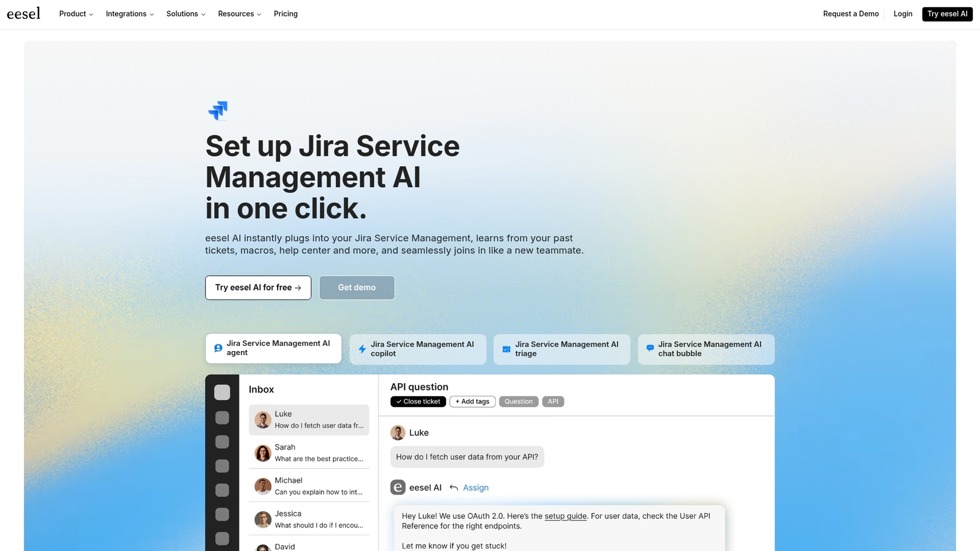Toggle the Question tag on the ticket
980x551 pixels.
point(518,401)
